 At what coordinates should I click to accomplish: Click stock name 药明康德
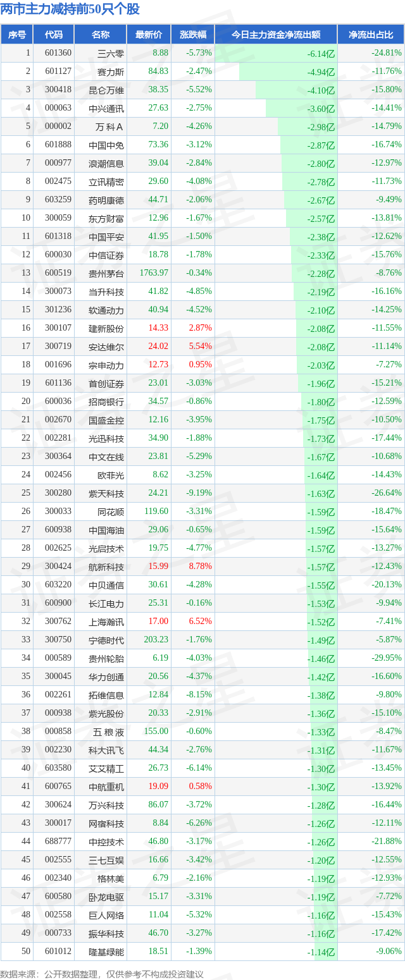point(106,200)
